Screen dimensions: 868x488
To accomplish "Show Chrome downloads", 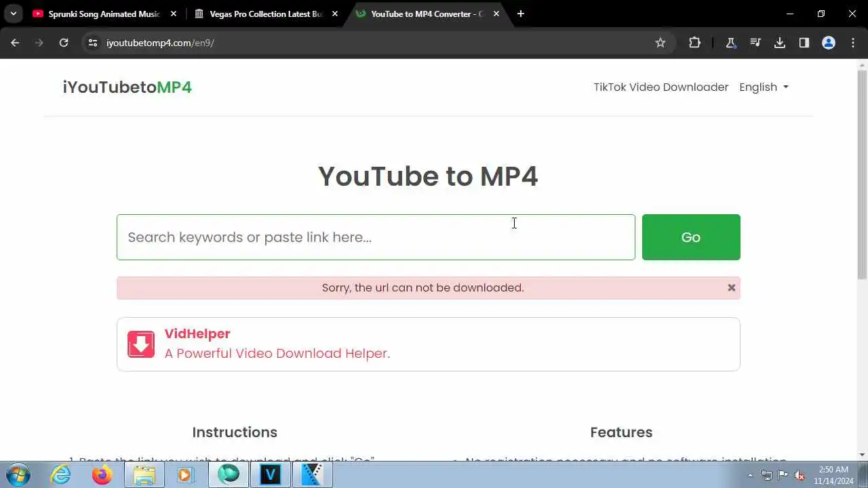I will click(780, 43).
